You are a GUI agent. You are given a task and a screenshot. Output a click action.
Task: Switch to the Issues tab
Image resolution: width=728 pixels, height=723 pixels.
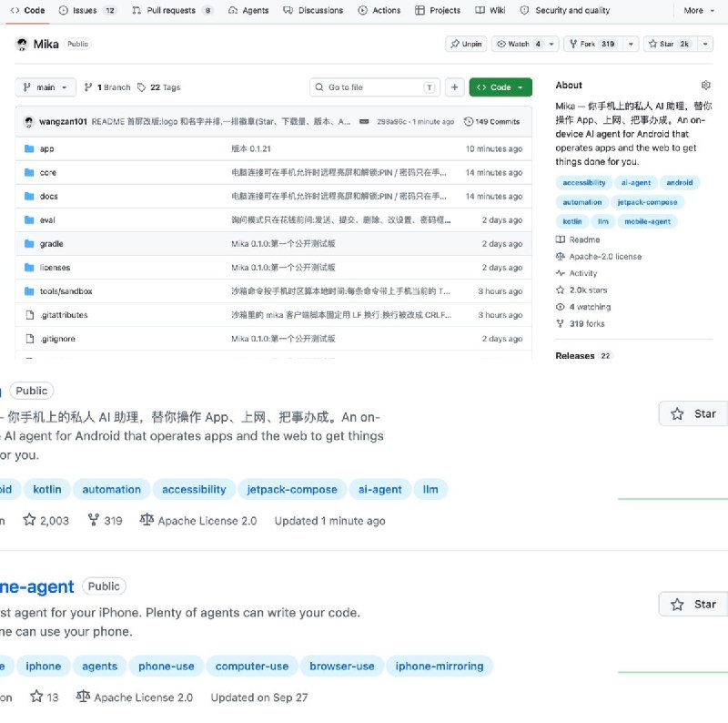pos(87,10)
